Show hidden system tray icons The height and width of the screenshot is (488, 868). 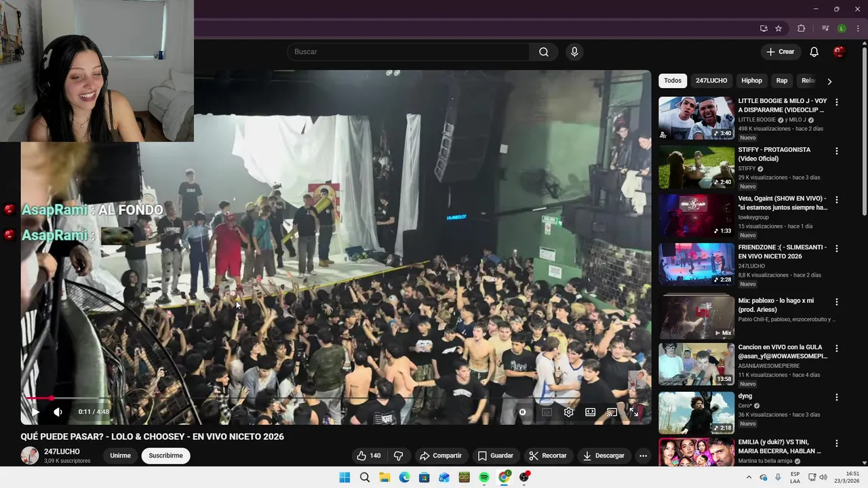(x=749, y=477)
